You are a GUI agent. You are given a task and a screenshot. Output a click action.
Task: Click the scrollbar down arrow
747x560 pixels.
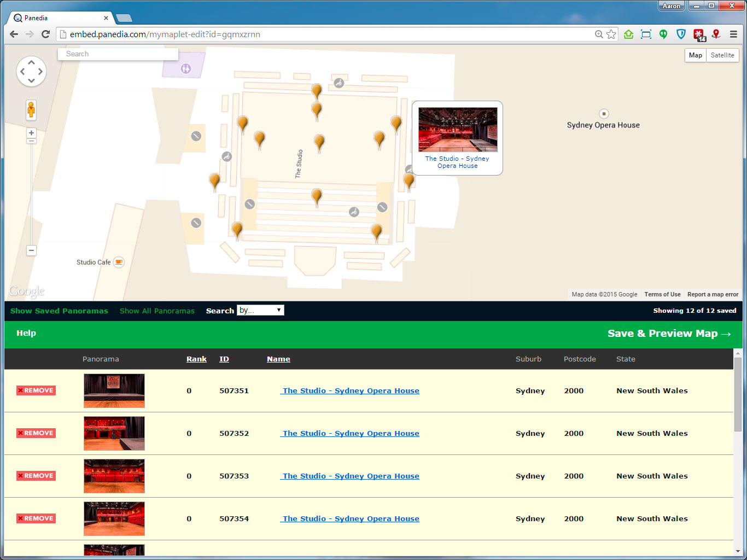[x=738, y=551]
